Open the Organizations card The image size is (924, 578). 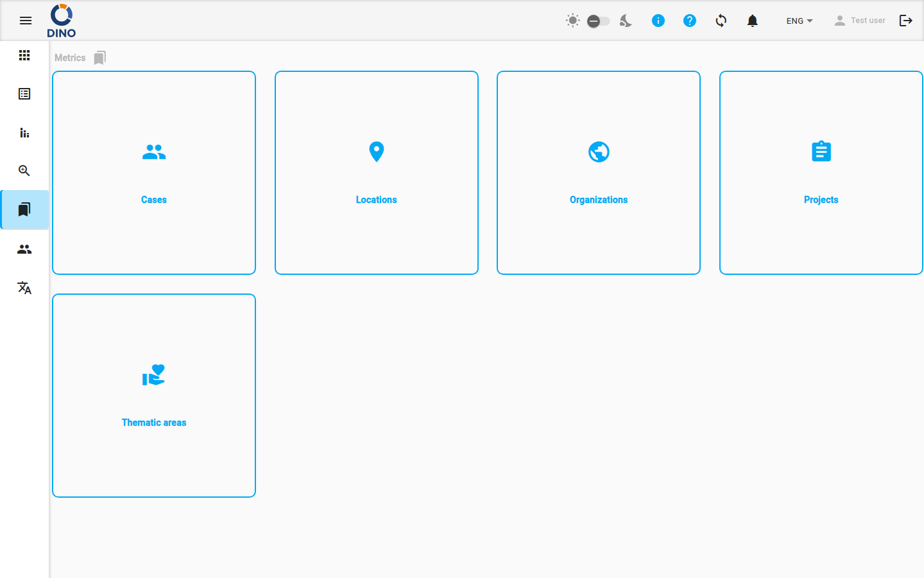[x=599, y=173]
